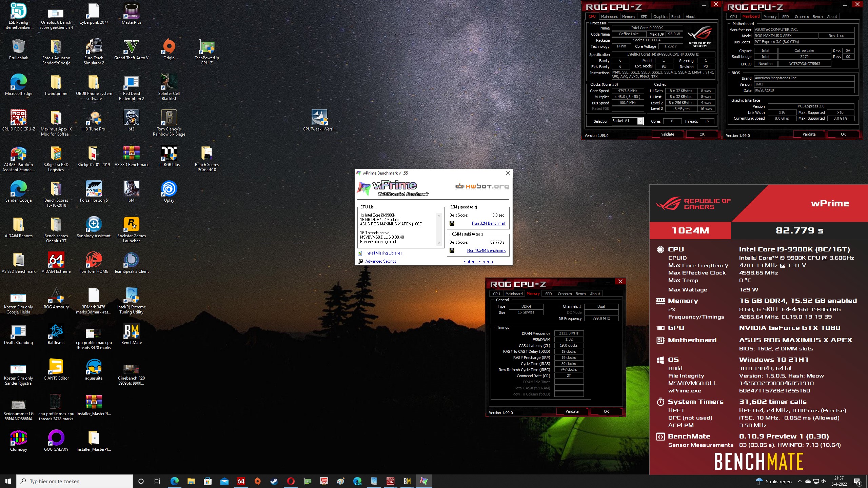
Task: Open AS SSD Benchmark WinRAR archive icon
Action: tap(131, 156)
